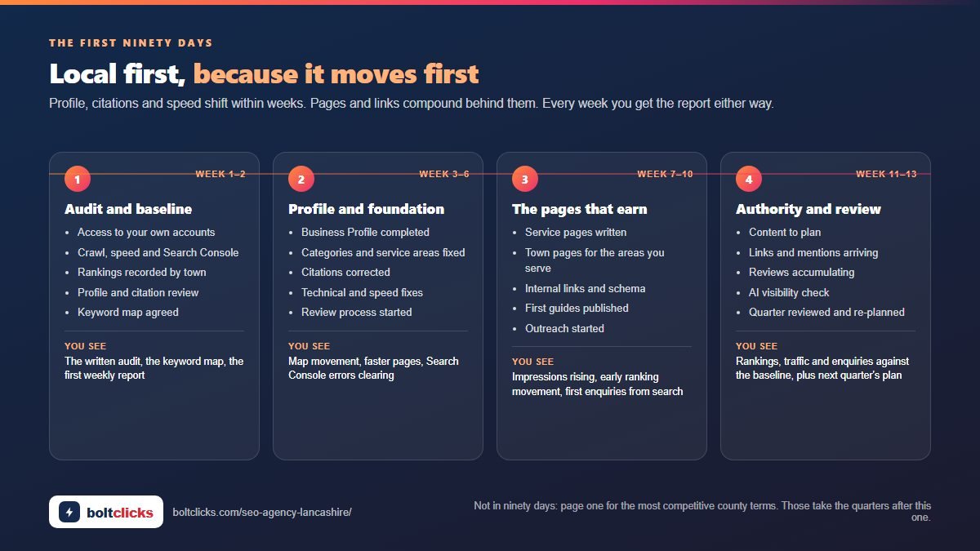Select the Authority and review heading
This screenshot has width=980, height=551.
(x=808, y=209)
